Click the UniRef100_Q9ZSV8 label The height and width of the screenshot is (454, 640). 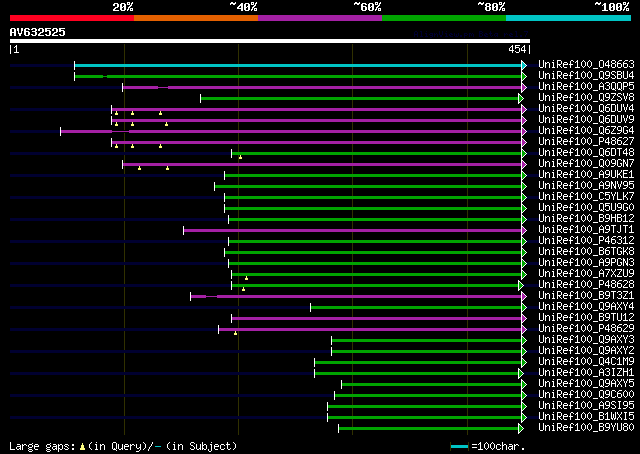(x=586, y=98)
